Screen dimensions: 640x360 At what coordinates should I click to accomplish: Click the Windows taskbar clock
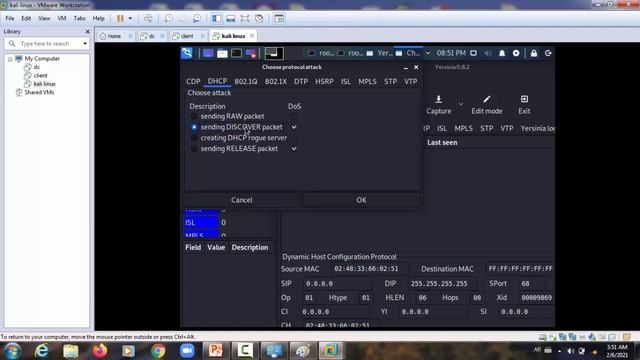(617, 351)
